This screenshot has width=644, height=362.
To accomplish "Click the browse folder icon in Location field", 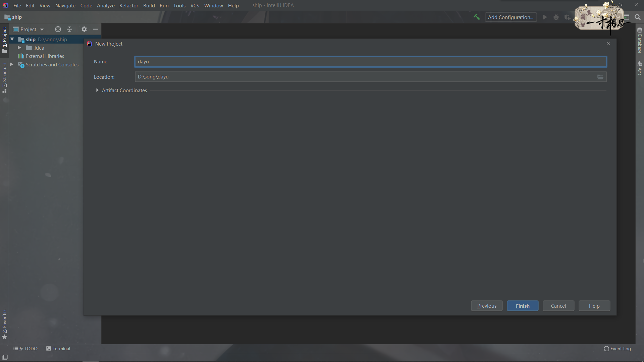I will [x=600, y=77].
